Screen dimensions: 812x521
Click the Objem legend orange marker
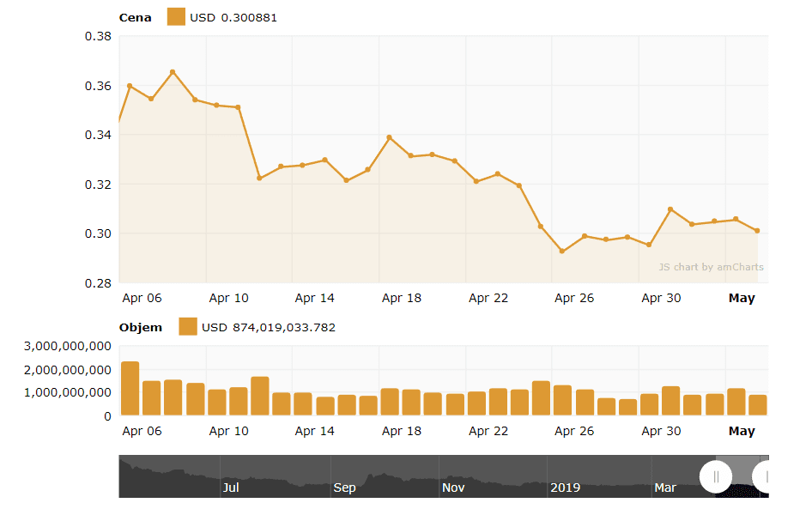[188, 327]
